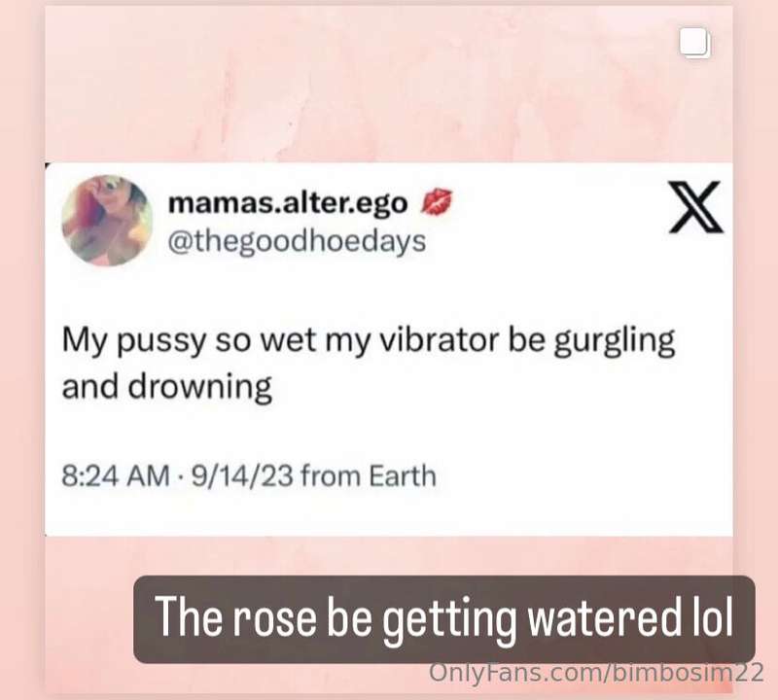Select the mamas.alter.ego display name
778x700 pixels.
click(288, 203)
